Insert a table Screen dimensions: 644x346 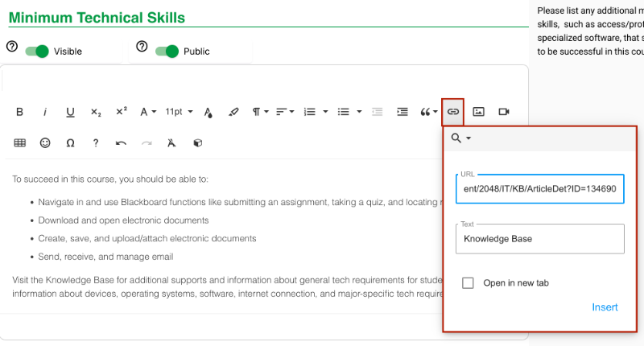point(19,143)
